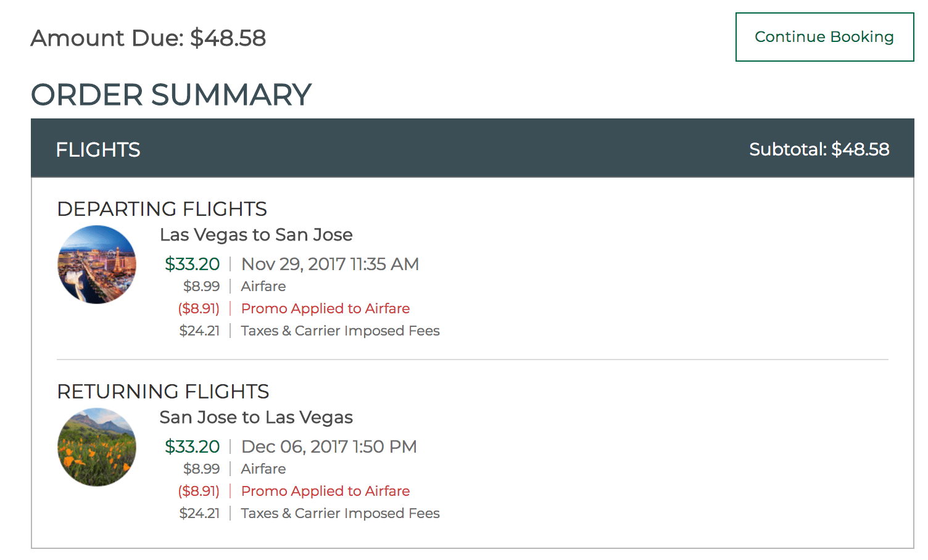Click the red Promo Applied to Airfare under departing
Screen dimensions: 928x560
(325, 308)
